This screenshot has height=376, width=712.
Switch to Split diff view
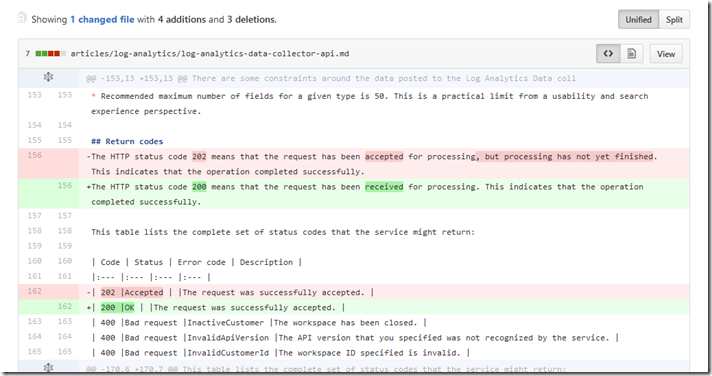coord(674,20)
